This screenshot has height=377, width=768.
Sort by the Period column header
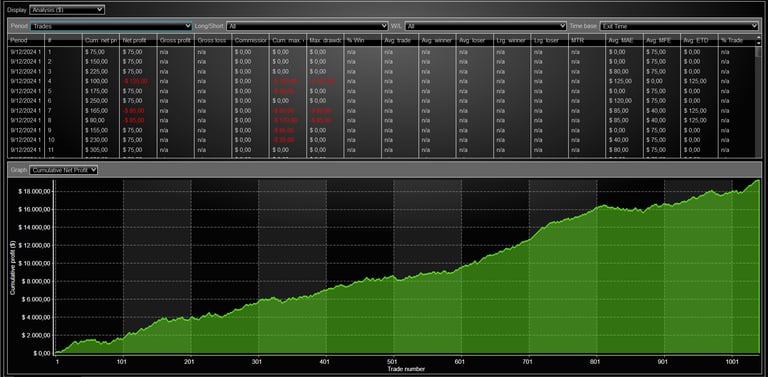tap(26, 40)
